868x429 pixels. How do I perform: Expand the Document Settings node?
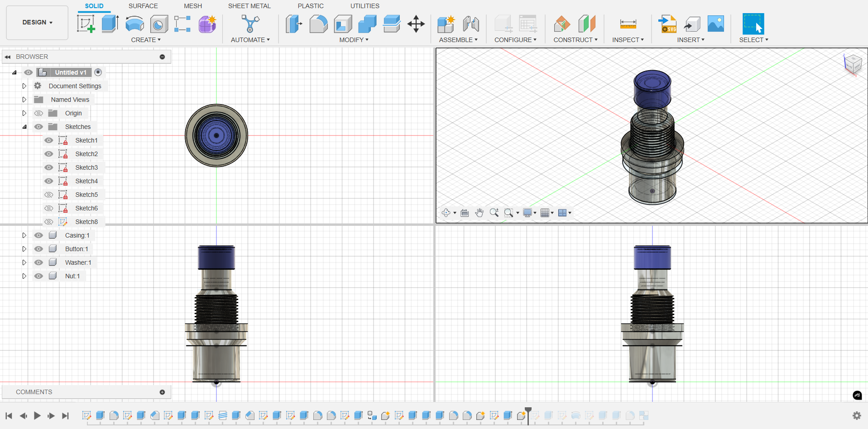(24, 86)
